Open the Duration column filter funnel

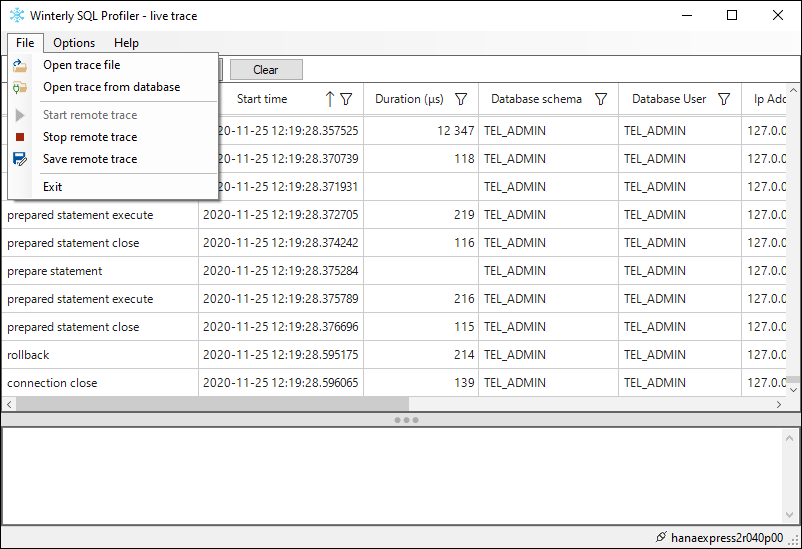click(461, 99)
